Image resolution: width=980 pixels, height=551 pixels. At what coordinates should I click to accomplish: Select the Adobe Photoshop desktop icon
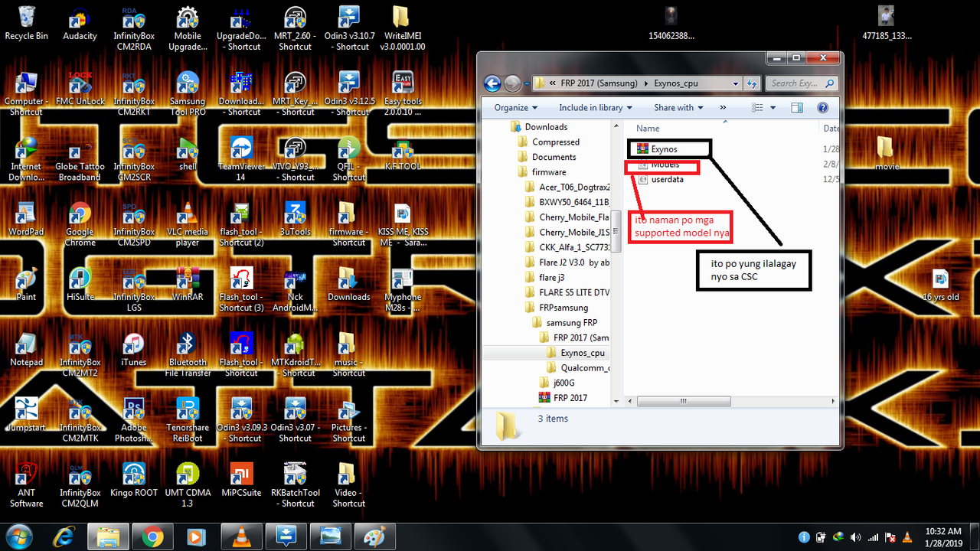point(134,419)
